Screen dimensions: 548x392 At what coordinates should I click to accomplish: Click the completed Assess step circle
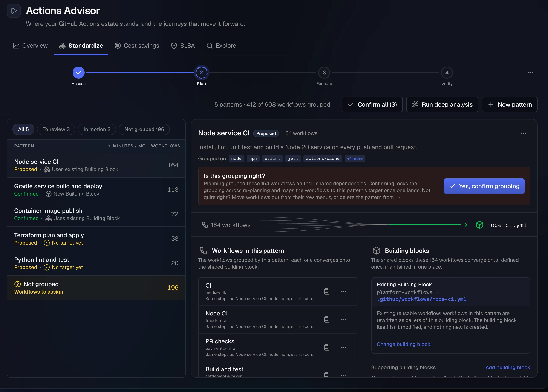pos(79,73)
